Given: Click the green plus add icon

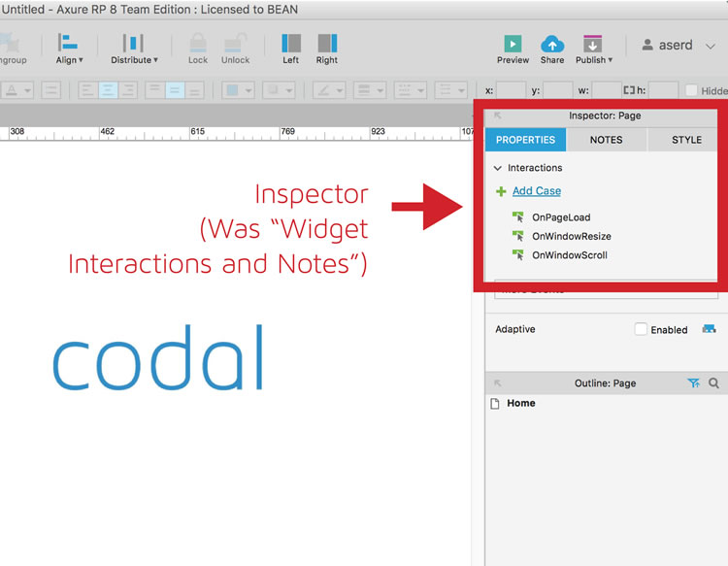Looking at the screenshot, I should [501, 191].
